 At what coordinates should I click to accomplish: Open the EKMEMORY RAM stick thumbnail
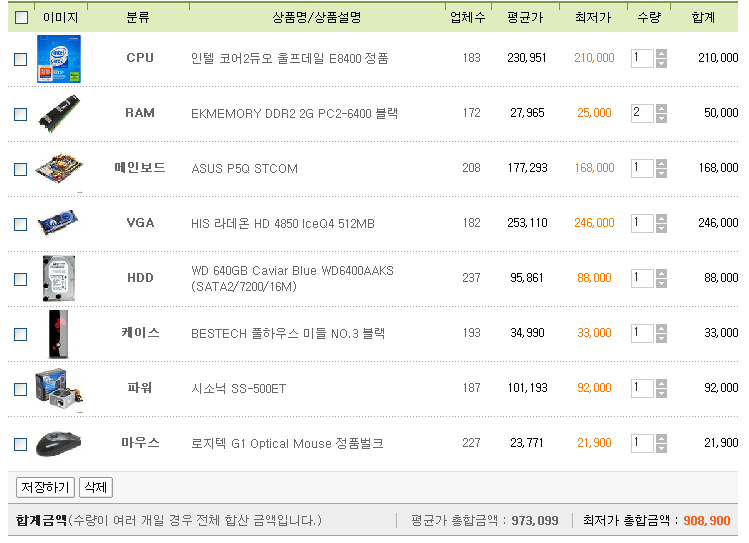[59, 114]
